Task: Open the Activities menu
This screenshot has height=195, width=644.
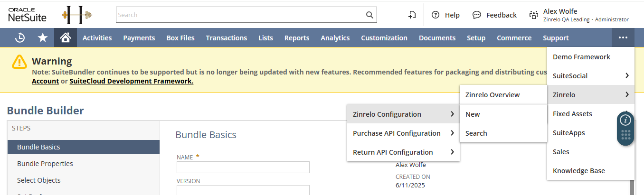Action: [97, 38]
